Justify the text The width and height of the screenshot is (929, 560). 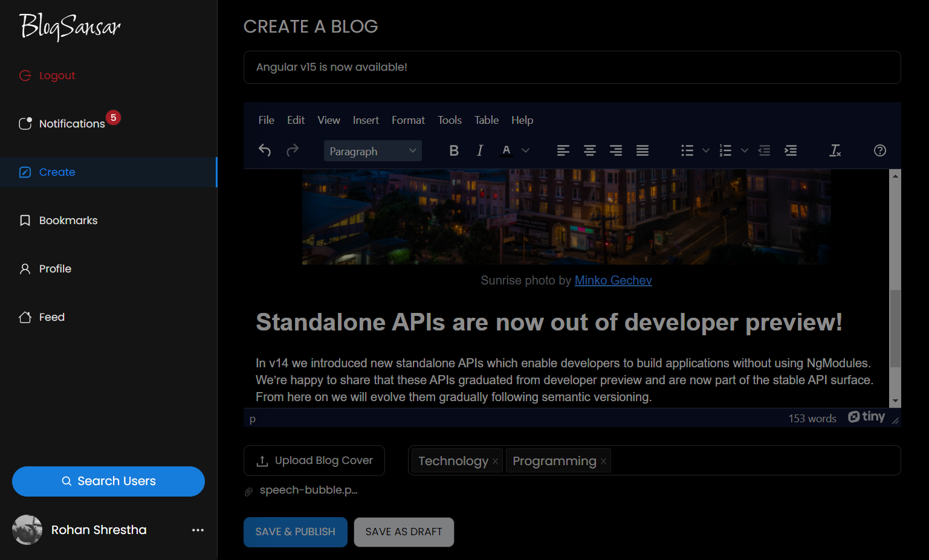click(643, 150)
